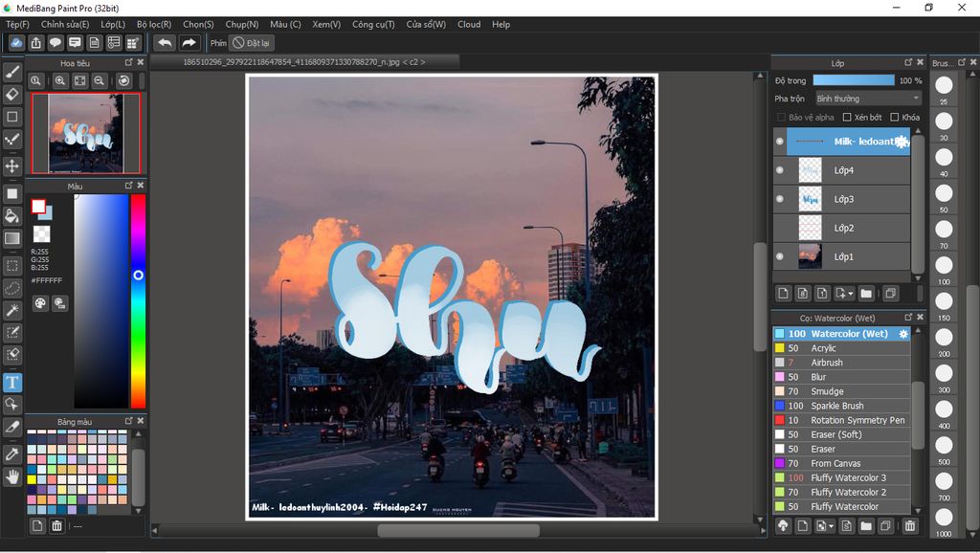
Task: Click the Hoa tiêu navigator preview thumbnail
Action: pos(86,134)
